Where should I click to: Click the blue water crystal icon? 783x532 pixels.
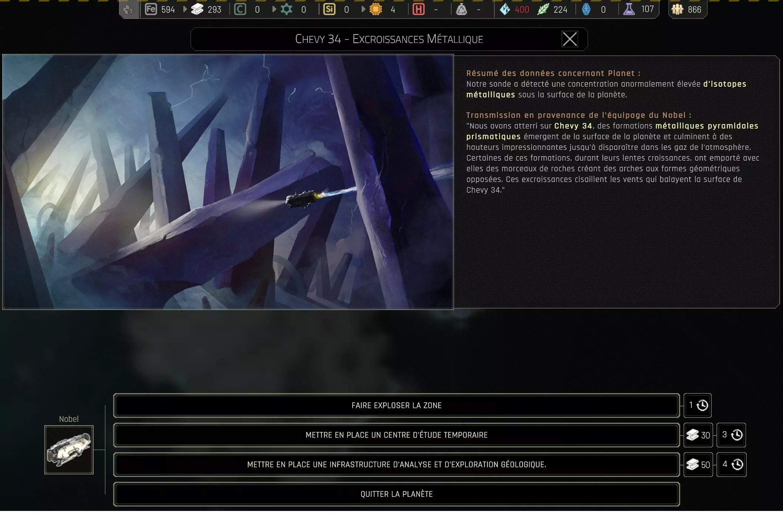tap(505, 9)
